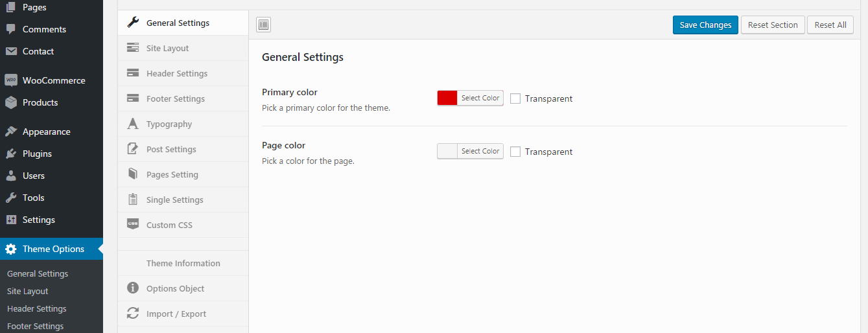This screenshot has height=333, width=868.
Task: Click the Single Settings clipboard icon
Action: click(133, 200)
